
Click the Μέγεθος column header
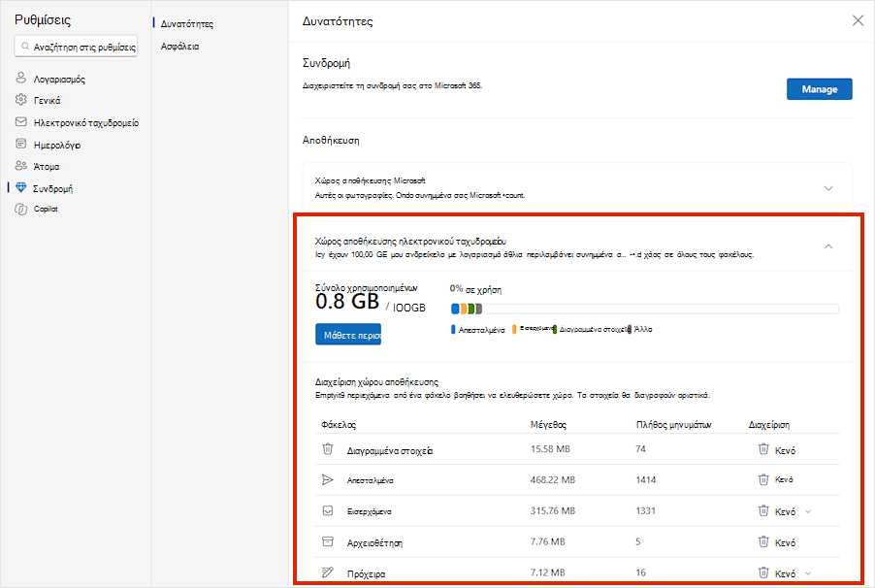[548, 424]
